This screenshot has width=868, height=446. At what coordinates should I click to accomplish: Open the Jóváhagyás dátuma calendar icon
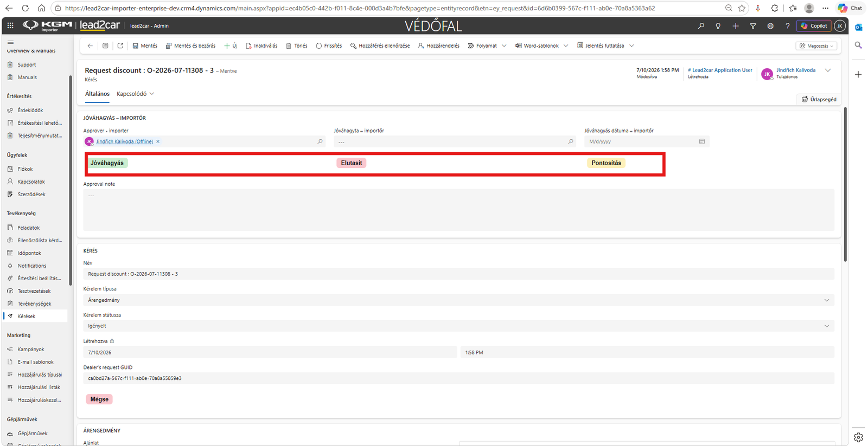(702, 141)
